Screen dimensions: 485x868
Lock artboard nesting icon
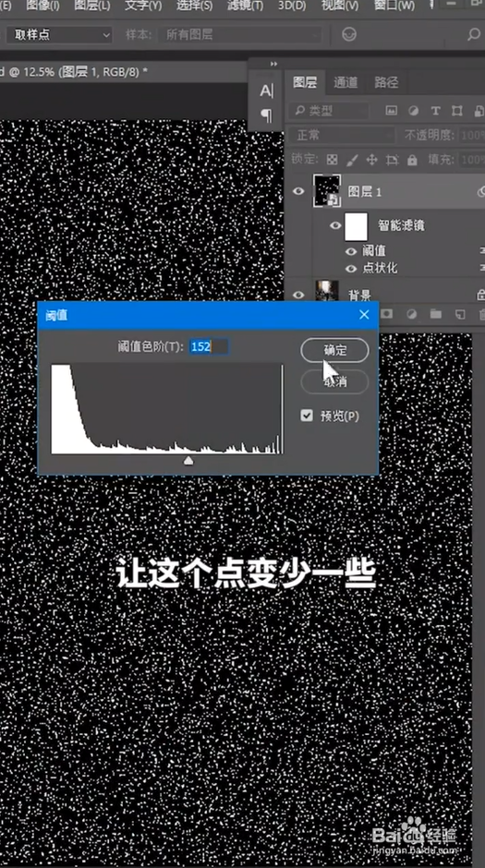pyautogui.click(x=392, y=160)
